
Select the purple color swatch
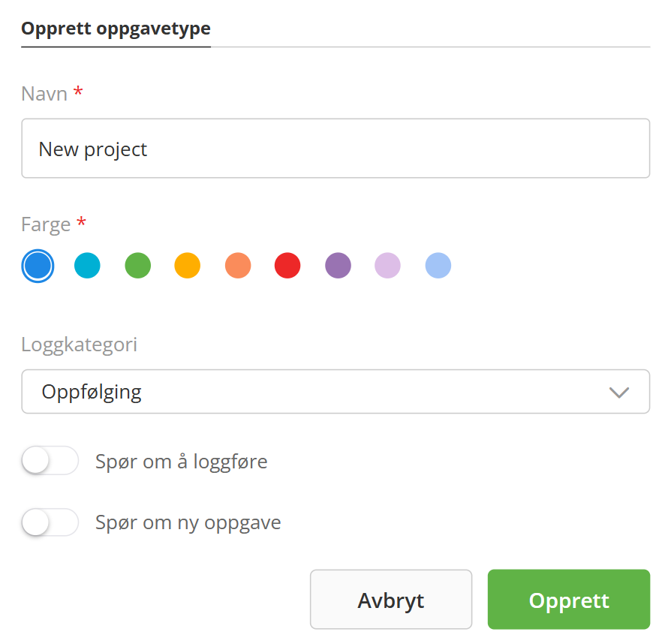[x=338, y=266]
